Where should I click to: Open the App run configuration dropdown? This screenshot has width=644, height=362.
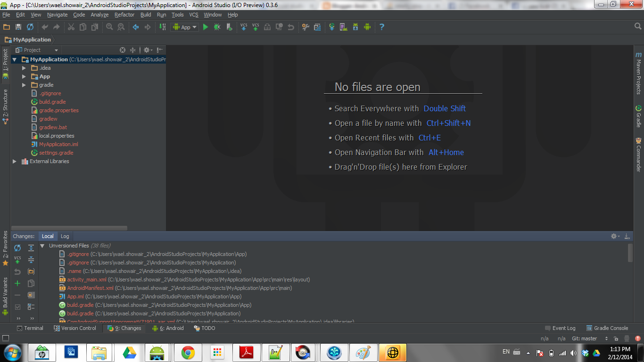(x=185, y=27)
